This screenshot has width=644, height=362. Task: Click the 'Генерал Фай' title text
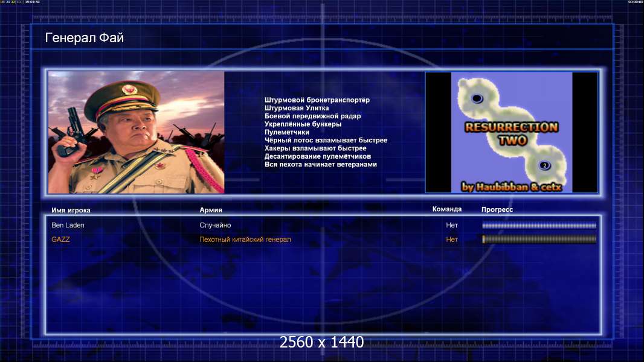(84, 38)
